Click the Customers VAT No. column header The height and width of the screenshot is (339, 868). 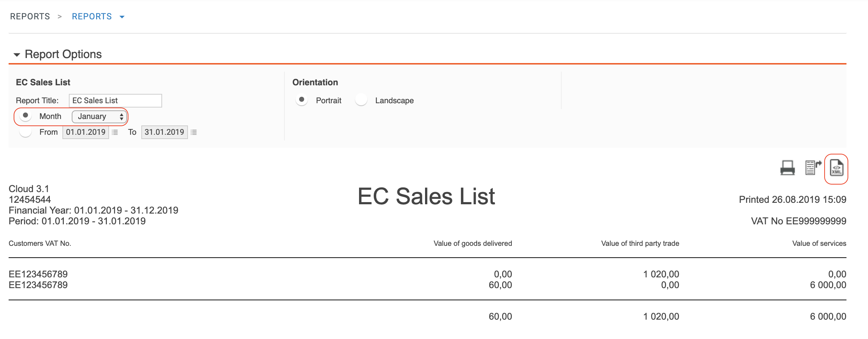(40, 243)
